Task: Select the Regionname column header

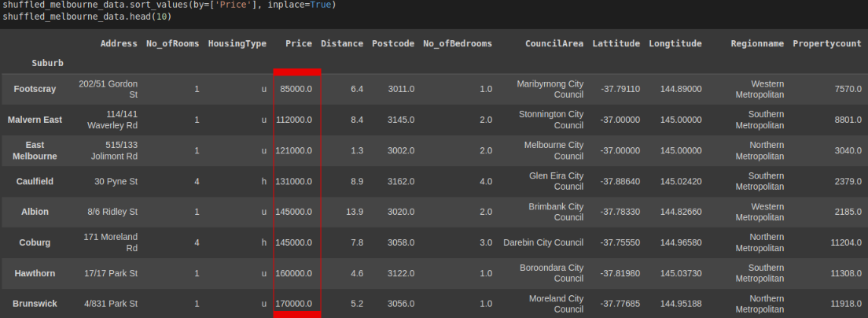Action: (x=757, y=43)
